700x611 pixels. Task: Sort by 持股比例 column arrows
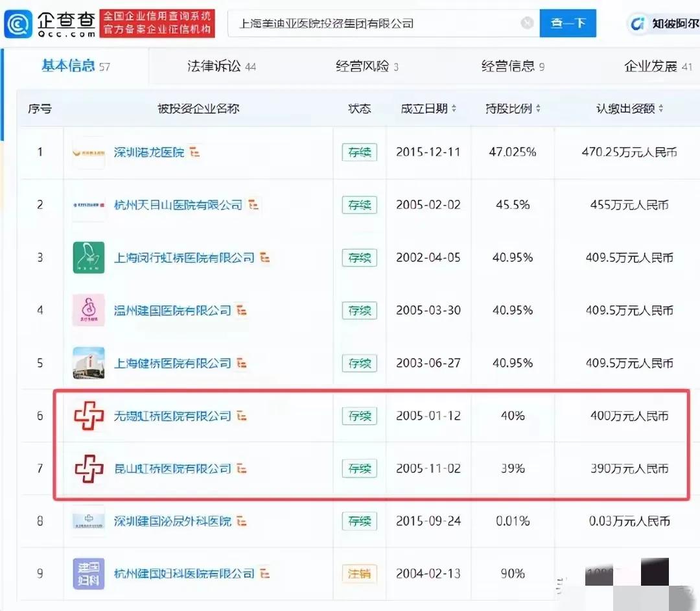click(538, 108)
